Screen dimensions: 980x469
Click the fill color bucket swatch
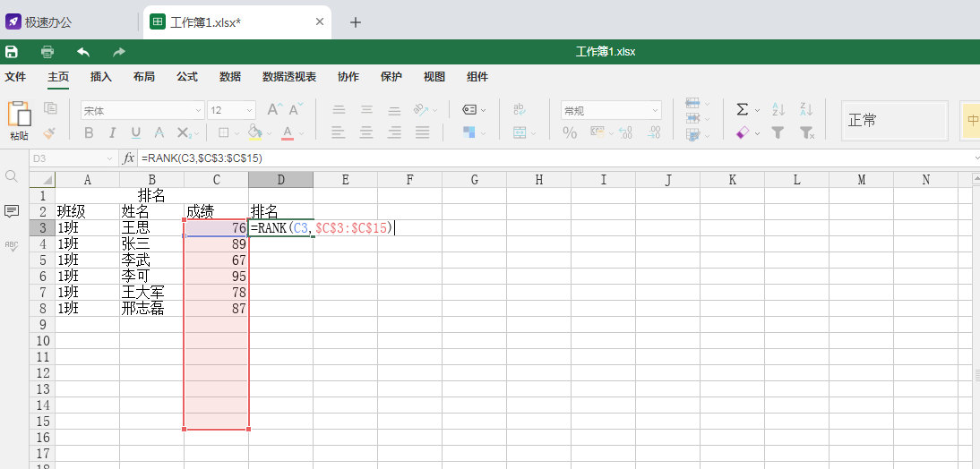255,132
